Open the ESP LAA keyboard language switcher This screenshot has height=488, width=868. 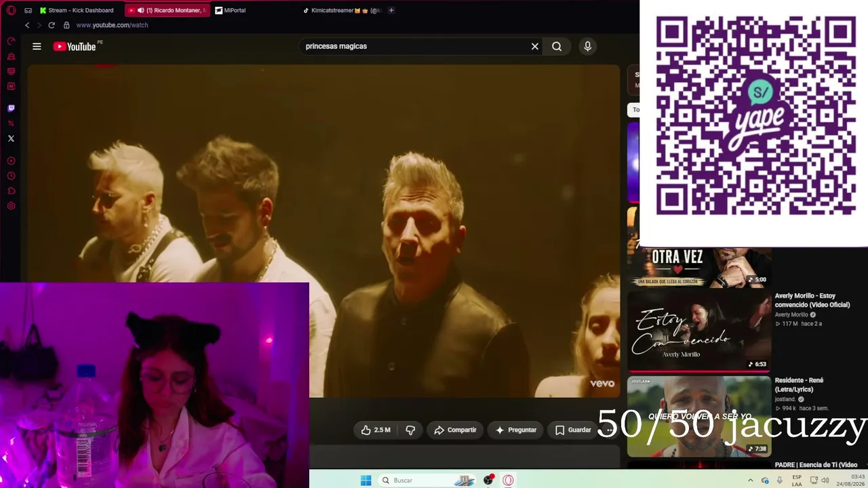[x=797, y=481]
